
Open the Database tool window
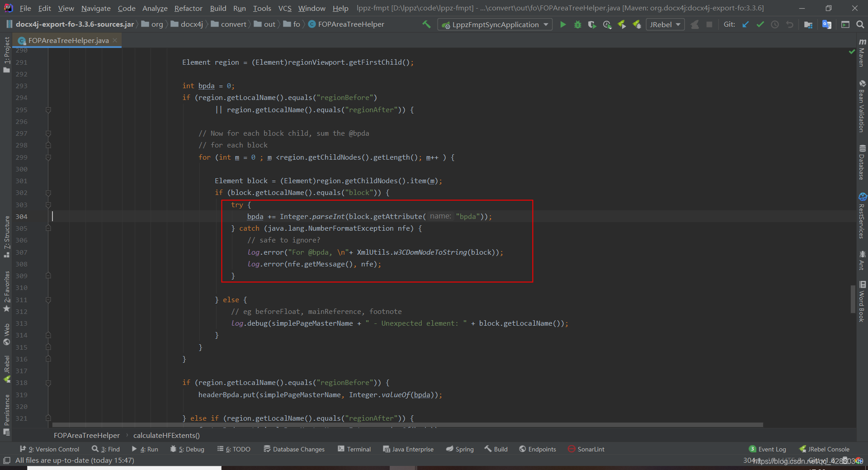tap(863, 163)
